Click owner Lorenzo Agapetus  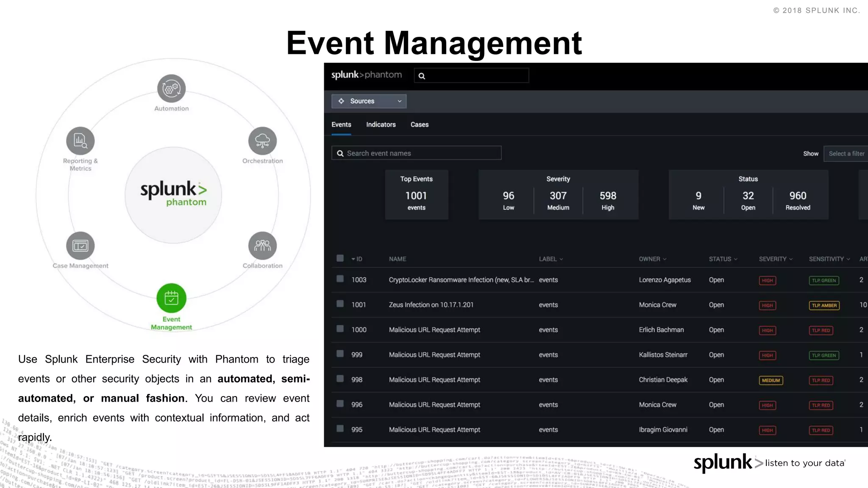665,280
